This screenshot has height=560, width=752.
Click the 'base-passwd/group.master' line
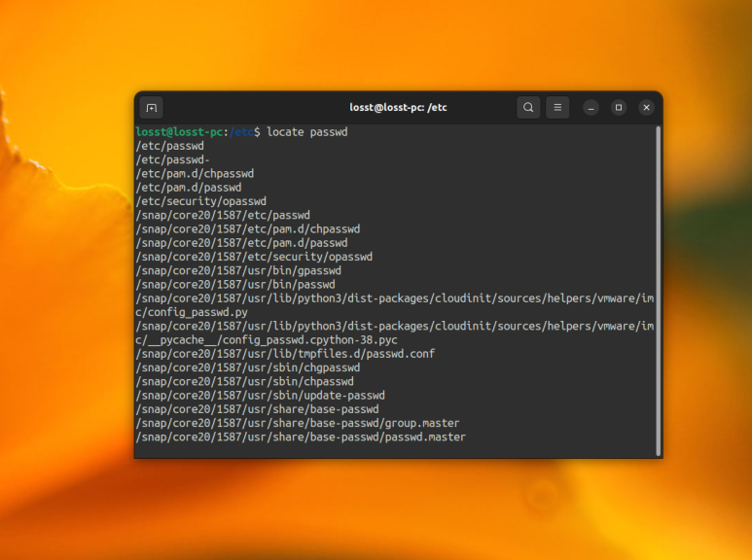point(298,423)
